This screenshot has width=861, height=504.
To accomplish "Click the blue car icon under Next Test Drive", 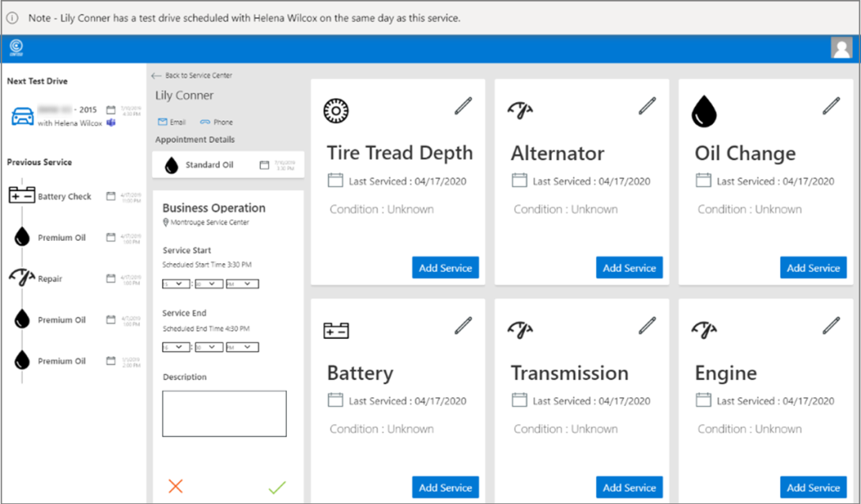I will point(22,116).
